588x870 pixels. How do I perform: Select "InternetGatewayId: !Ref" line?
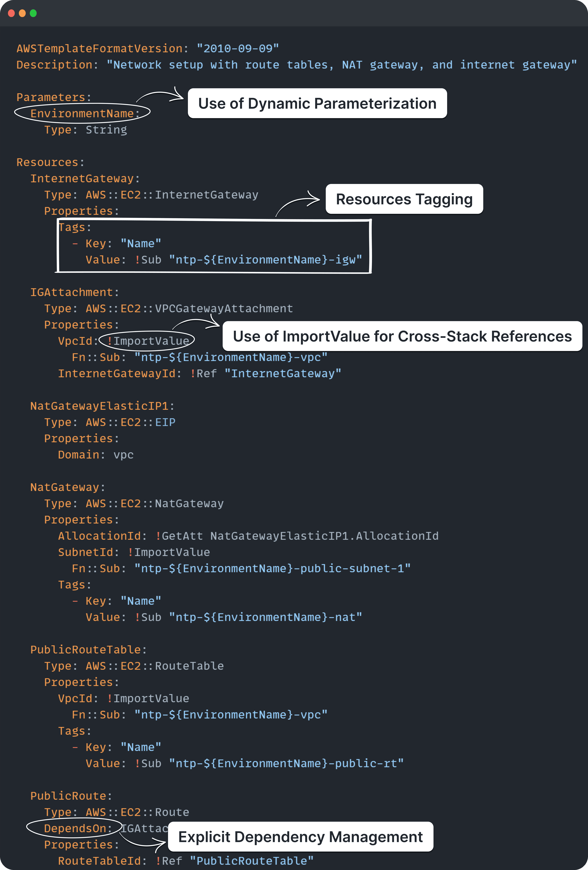[200, 374]
